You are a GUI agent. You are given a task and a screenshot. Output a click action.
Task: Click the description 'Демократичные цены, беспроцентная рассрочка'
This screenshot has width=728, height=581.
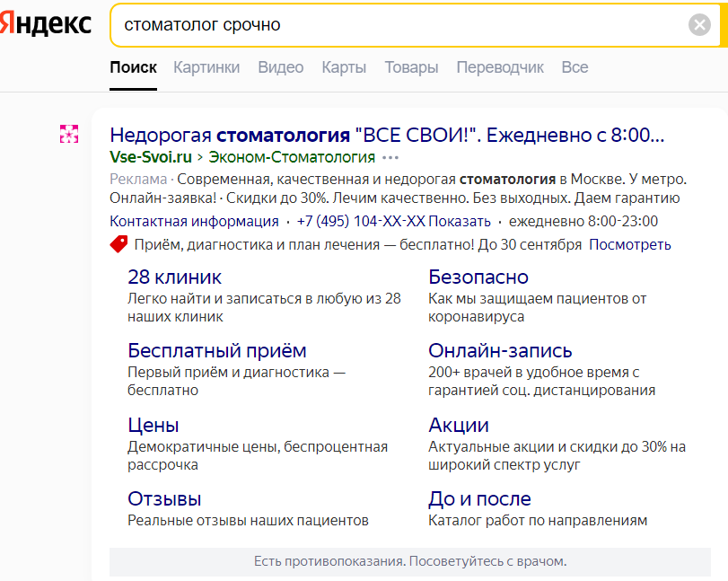click(x=258, y=455)
